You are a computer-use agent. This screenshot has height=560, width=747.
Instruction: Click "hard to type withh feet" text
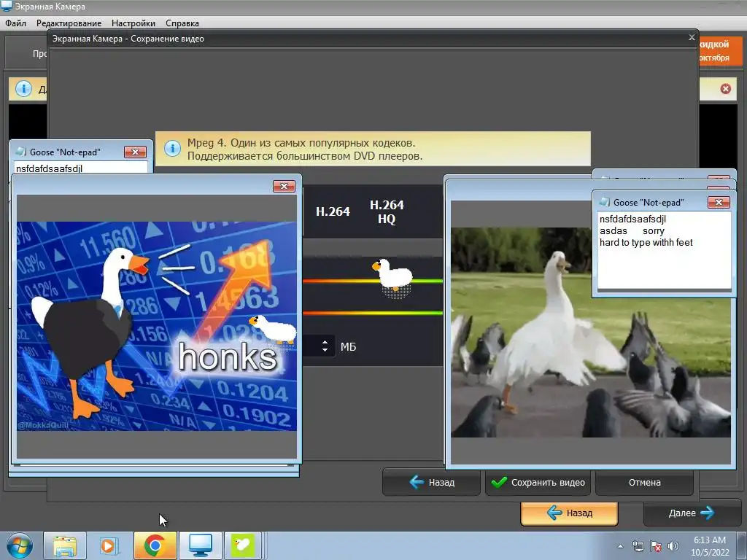646,242
